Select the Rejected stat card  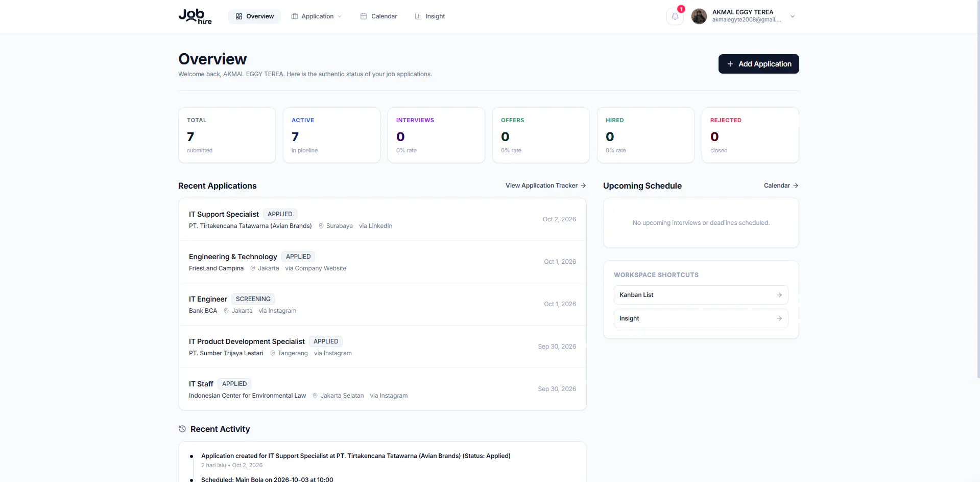[750, 135]
